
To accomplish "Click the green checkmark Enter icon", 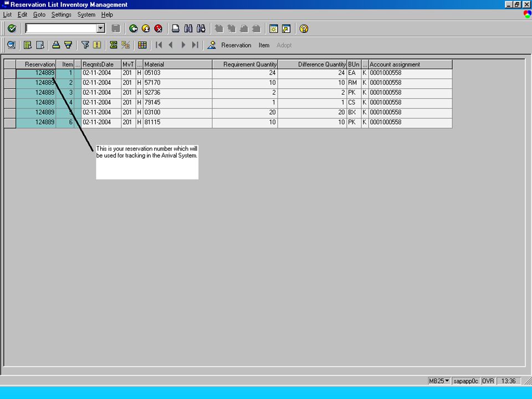I will click(12, 28).
